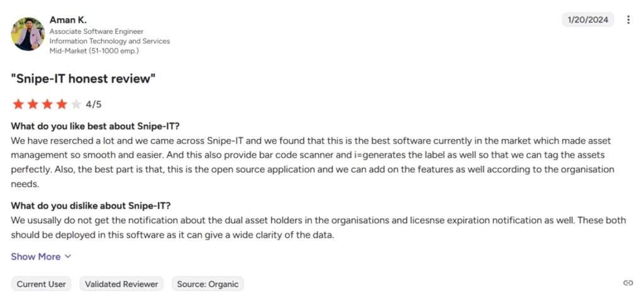Image resolution: width=644 pixels, height=301 pixels.
Task: Click the Show More chevron arrow
Action: (68, 256)
